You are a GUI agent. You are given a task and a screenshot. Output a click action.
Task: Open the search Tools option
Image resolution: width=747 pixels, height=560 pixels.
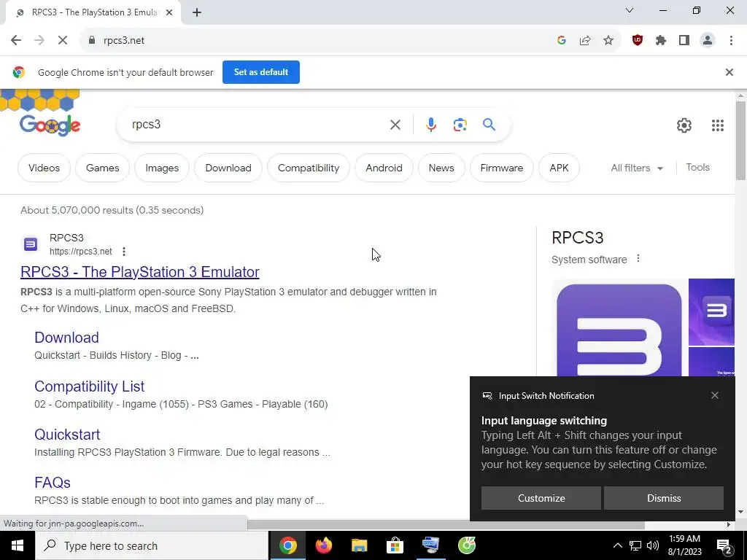click(697, 167)
